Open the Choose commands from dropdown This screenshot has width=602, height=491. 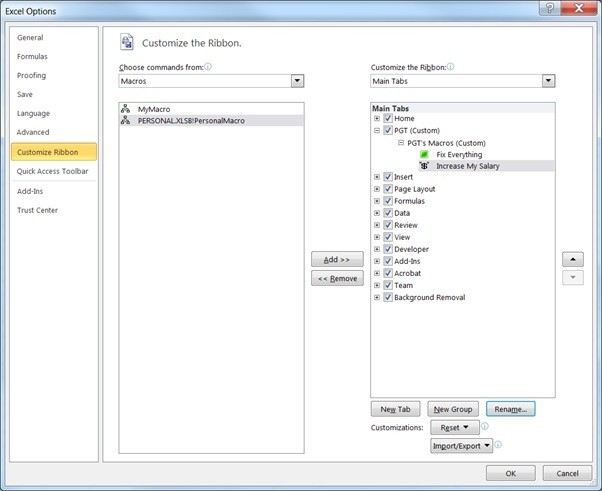(x=297, y=81)
